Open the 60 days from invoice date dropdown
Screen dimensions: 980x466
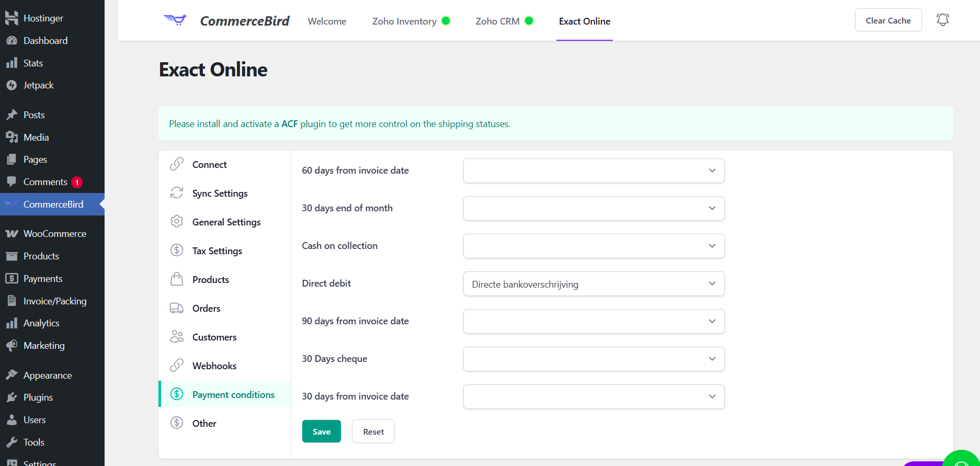click(594, 171)
